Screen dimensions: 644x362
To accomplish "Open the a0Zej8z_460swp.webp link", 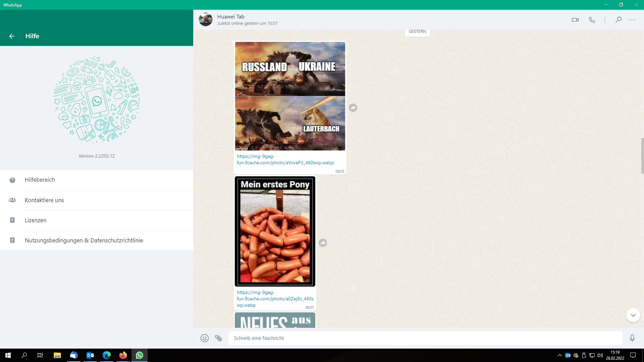I will (x=275, y=299).
